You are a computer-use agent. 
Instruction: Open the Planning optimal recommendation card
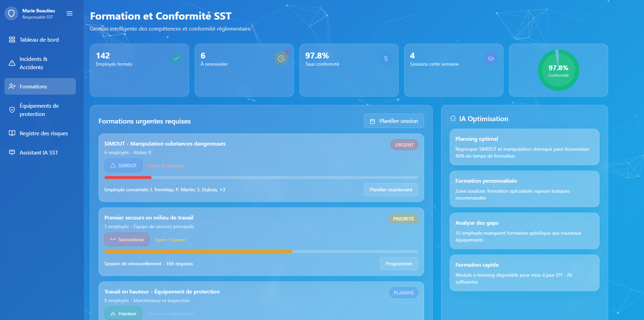(x=524, y=147)
